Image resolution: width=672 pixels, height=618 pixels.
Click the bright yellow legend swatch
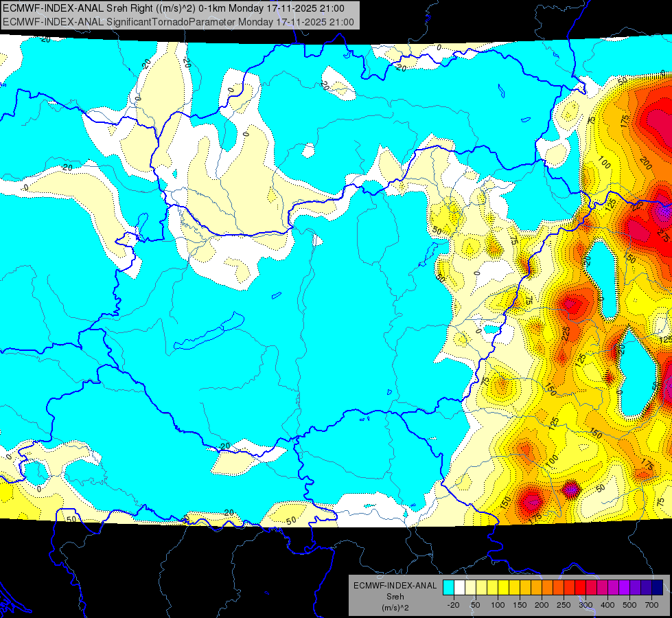pyautogui.click(x=504, y=587)
